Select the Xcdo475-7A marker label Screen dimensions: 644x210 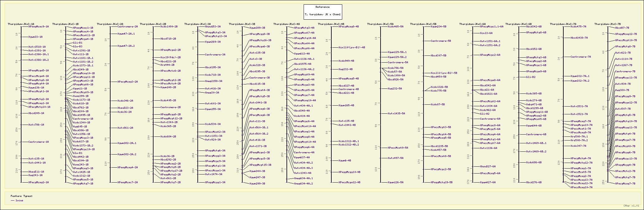(x=578, y=27)
